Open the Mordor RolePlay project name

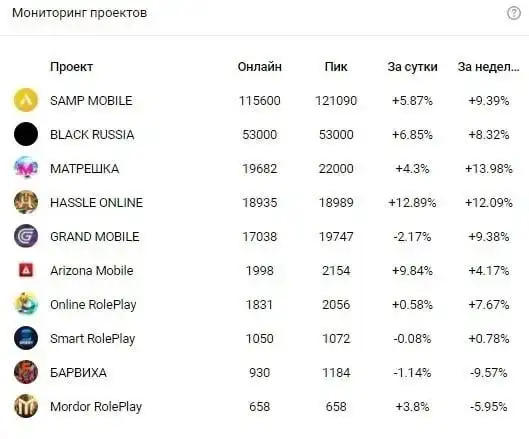96,407
